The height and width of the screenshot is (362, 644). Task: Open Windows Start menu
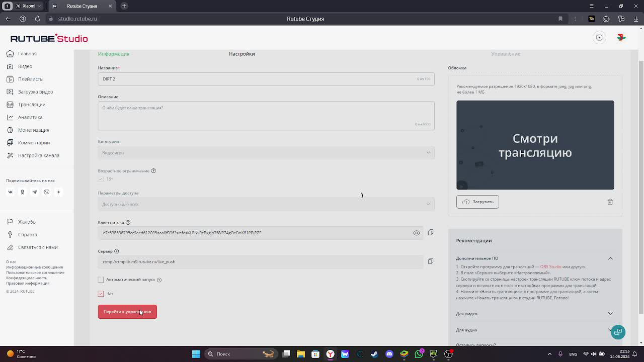click(x=196, y=354)
